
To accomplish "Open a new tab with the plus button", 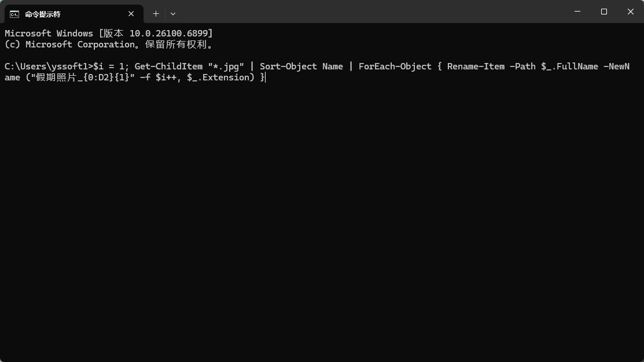I will click(156, 13).
